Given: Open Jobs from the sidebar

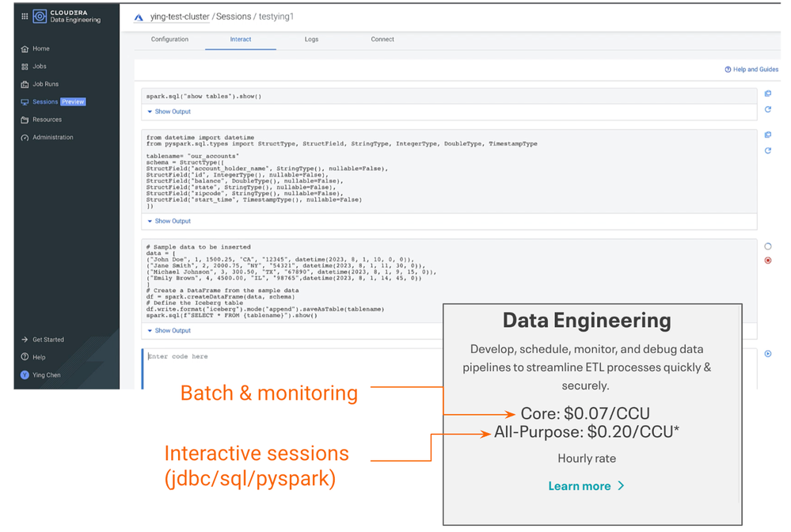Looking at the screenshot, I should click(x=39, y=66).
